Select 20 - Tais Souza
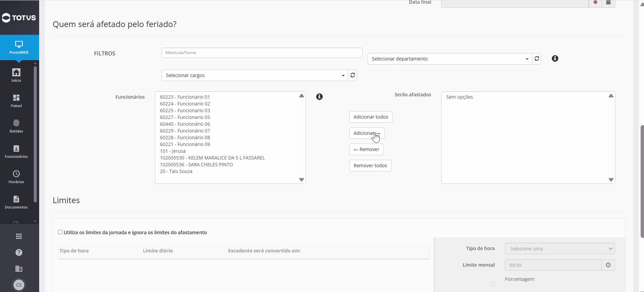The image size is (644, 292). (176, 171)
